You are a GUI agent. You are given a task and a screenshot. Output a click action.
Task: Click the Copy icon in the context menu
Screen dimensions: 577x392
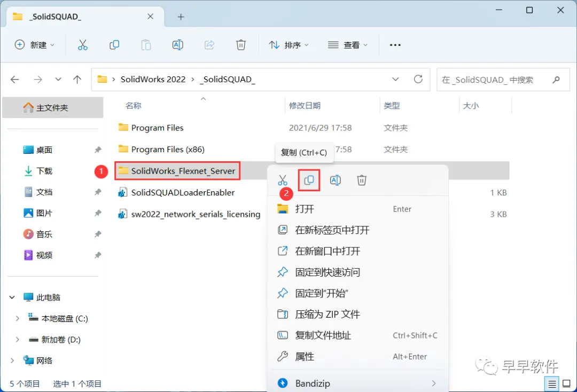tap(309, 180)
